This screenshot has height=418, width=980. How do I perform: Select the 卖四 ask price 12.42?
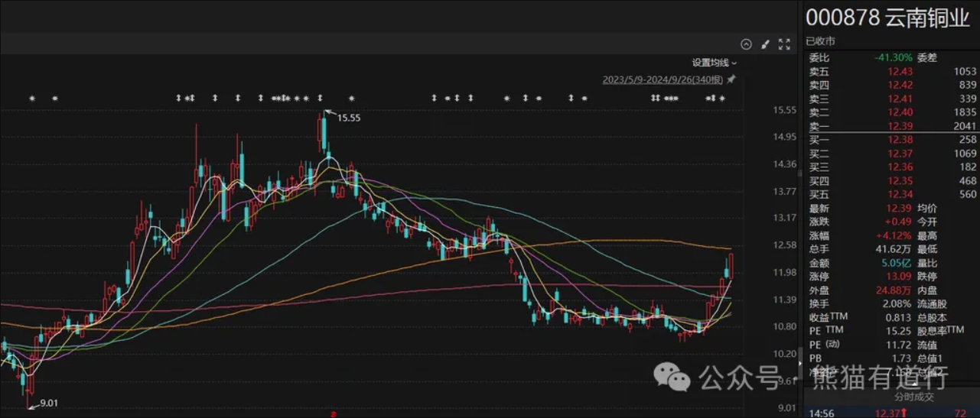click(900, 85)
